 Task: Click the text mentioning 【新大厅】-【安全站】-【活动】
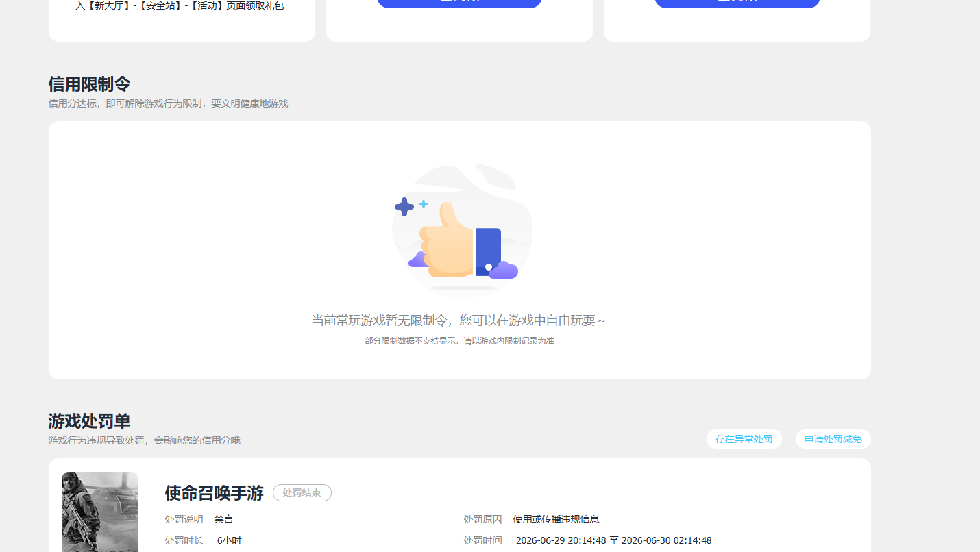pyautogui.click(x=180, y=6)
